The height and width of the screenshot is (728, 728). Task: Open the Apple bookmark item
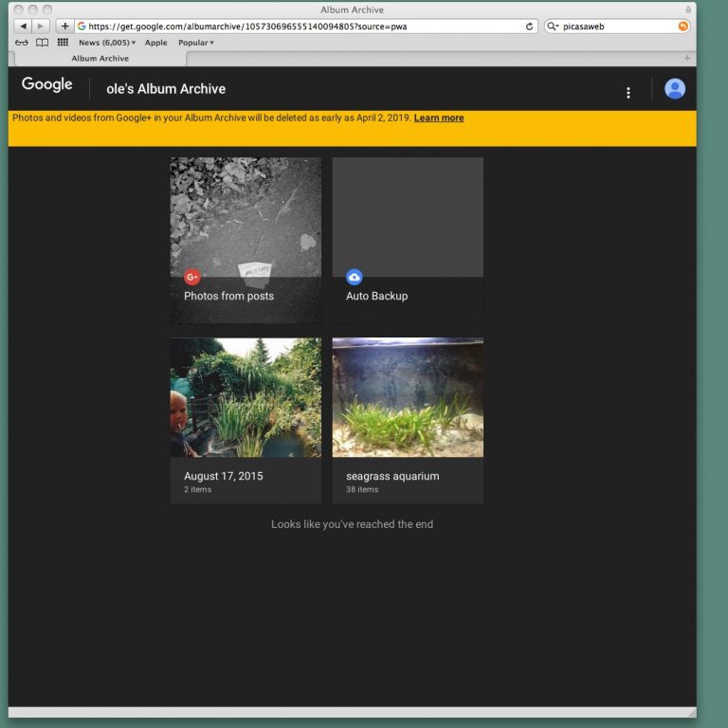point(155,43)
